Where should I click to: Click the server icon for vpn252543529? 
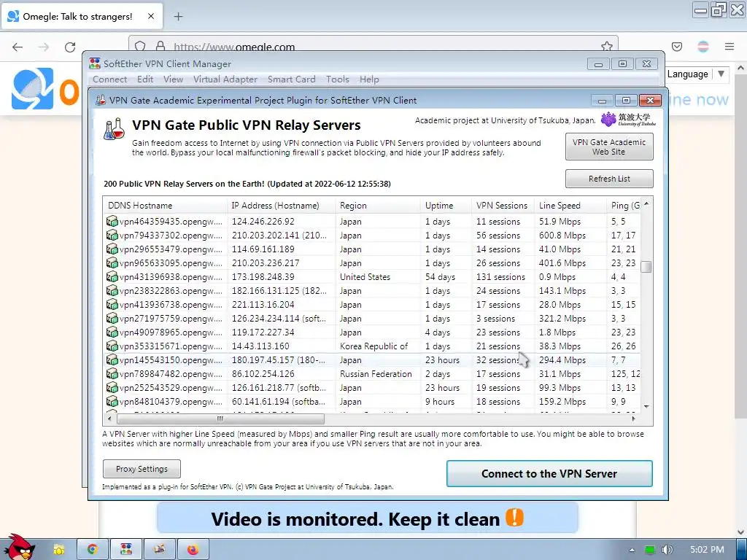(112, 387)
